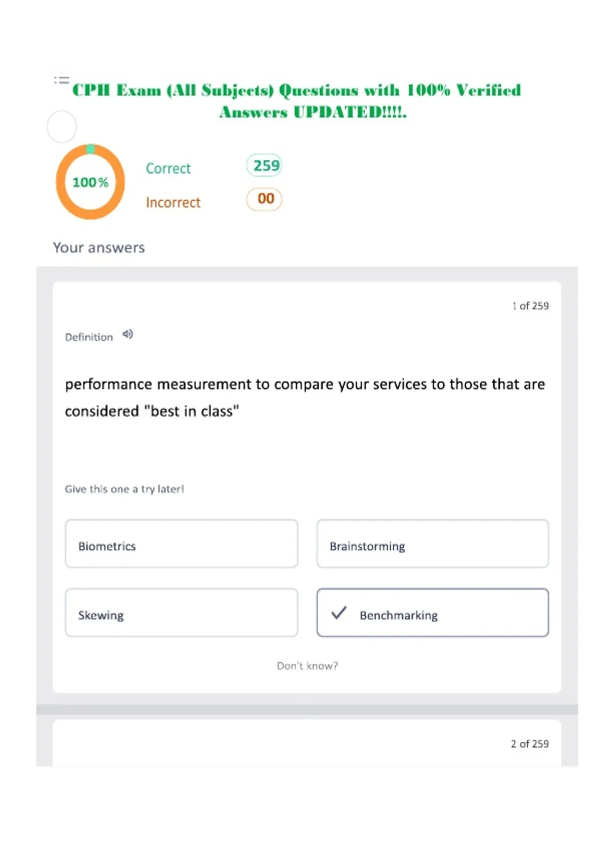Click the 100% orange progress ring

coord(90,182)
